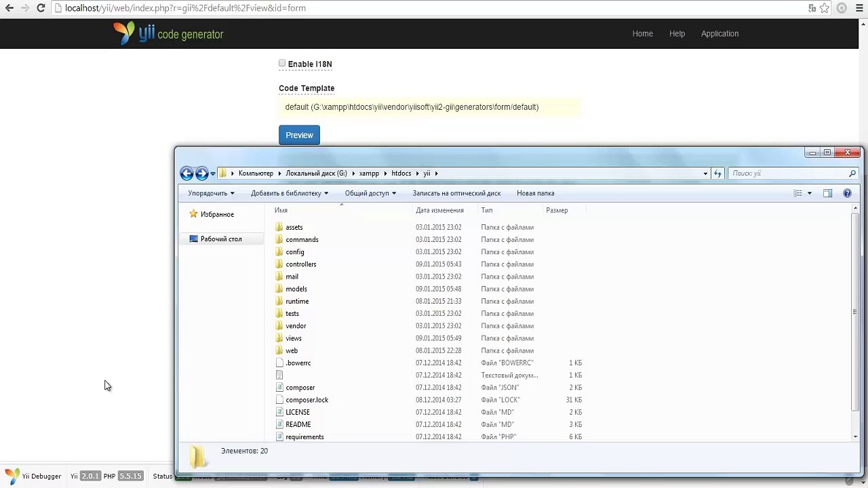Image resolution: width=868 pixels, height=488 pixels.
Task: Click the address bar folder icon in Explorer
Action: [x=222, y=174]
